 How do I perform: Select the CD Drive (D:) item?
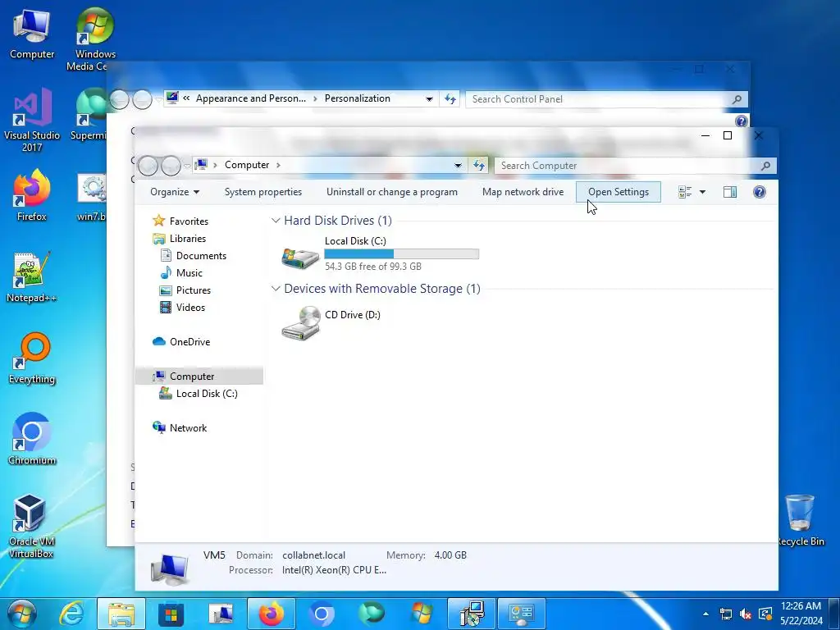tap(331, 322)
